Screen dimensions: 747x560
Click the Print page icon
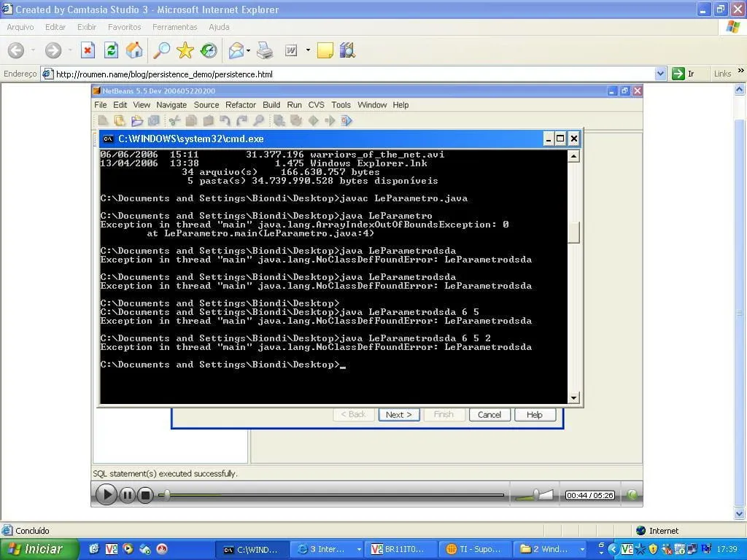(x=265, y=50)
